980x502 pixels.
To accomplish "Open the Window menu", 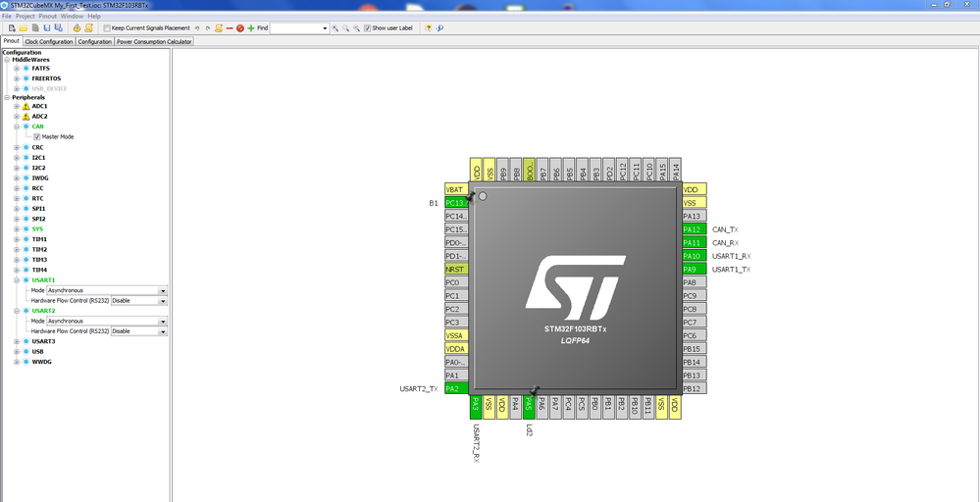I will 72,17.
